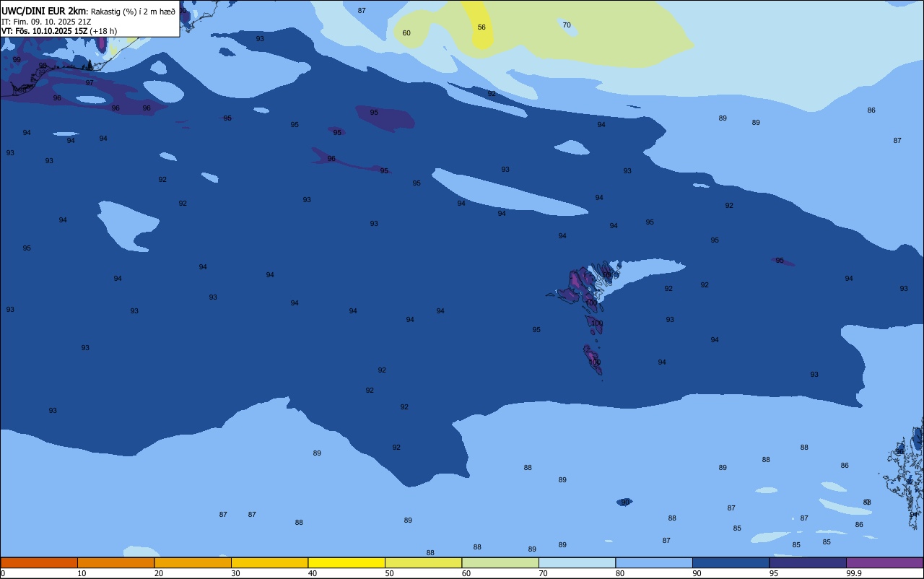This screenshot has height=579, width=924.
Task: Click the '50' tick label on the legend
Action: coord(389,573)
